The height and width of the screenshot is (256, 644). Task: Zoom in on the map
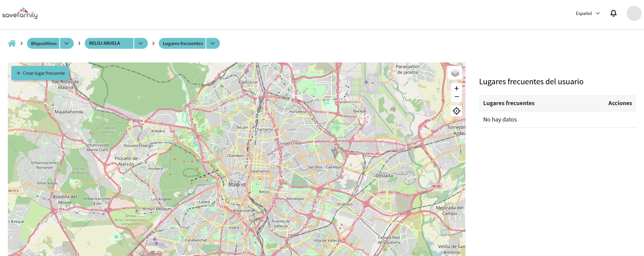tap(457, 88)
